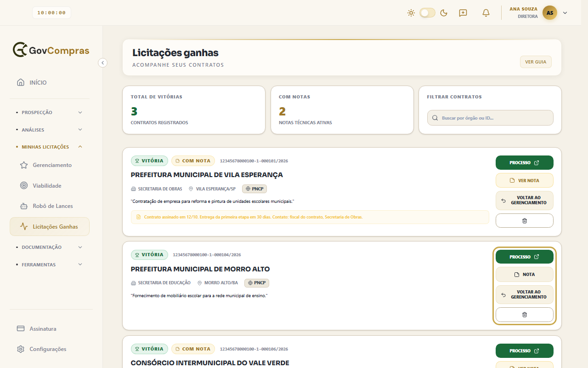Expand the Ana Souza user menu

(565, 13)
